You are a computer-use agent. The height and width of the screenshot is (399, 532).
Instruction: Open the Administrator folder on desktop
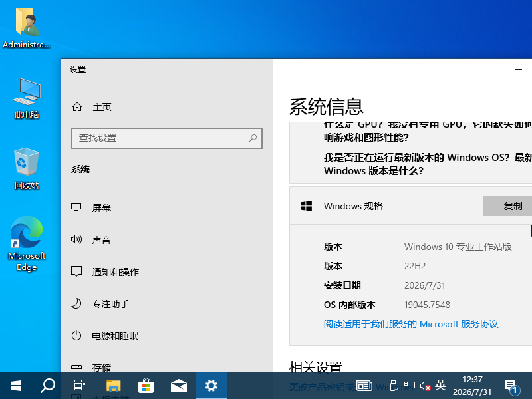[x=27, y=28]
